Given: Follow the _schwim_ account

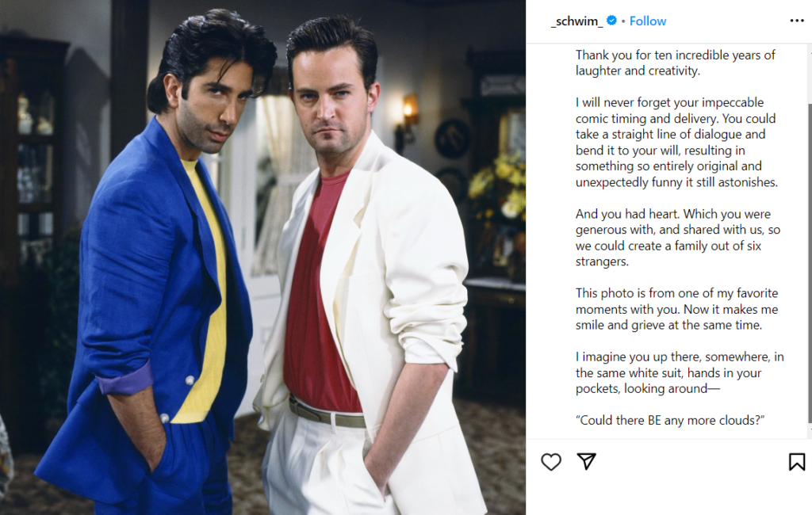Looking at the screenshot, I should pyautogui.click(x=647, y=21).
